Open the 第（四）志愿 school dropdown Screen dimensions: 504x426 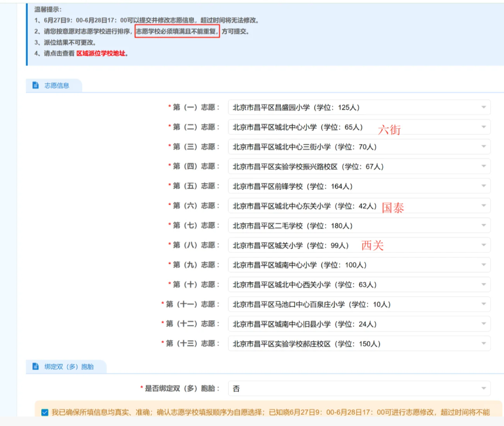pyautogui.click(x=359, y=166)
